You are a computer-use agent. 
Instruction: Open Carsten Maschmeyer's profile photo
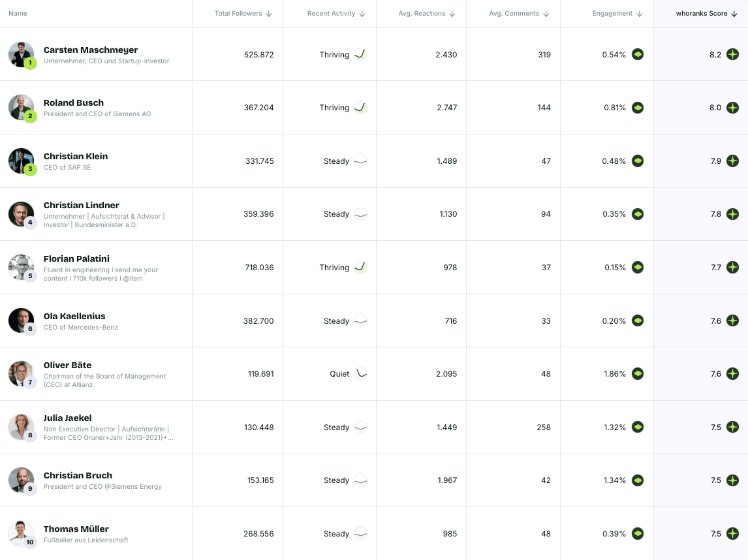tap(21, 54)
